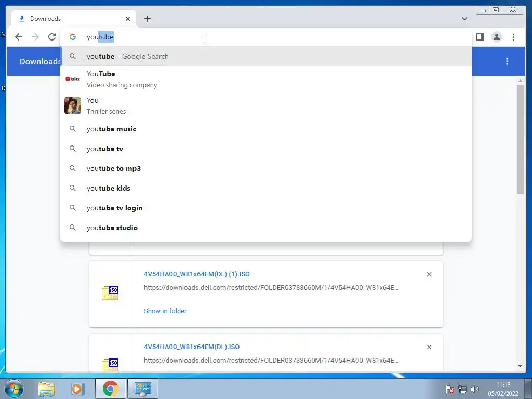Screen dimensions: 532x399
Task: Expand the tab search chevron
Action: tap(464, 19)
